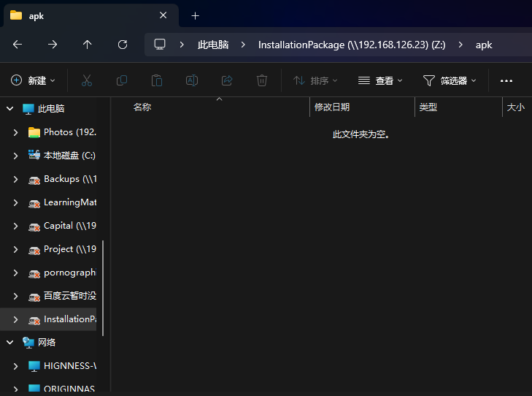Select 此电脑 in the address bar
Viewport: 532px width, 396px height.
click(x=213, y=45)
